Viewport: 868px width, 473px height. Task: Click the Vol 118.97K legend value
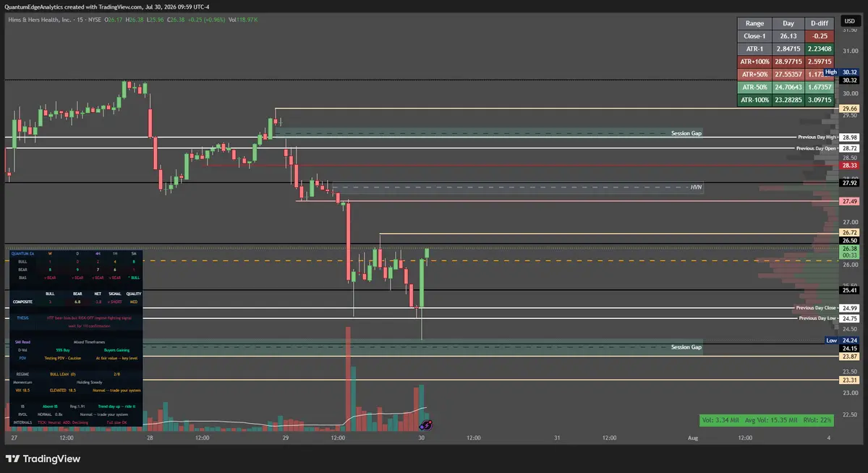(243, 19)
